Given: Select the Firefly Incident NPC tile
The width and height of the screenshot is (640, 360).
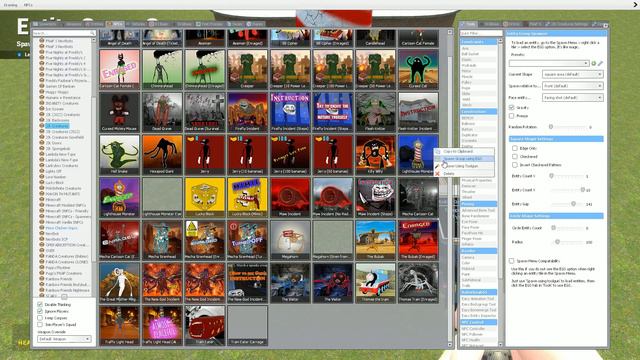Looking at the screenshot, I should pyautogui.click(x=247, y=112).
